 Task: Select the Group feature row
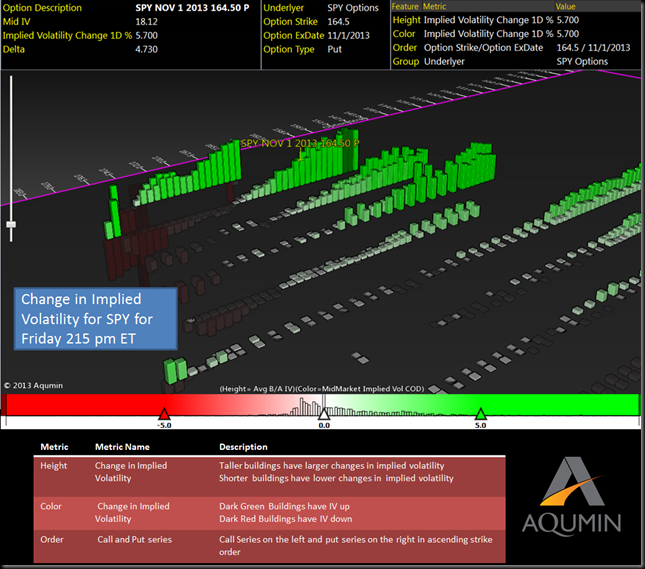tap(515, 62)
